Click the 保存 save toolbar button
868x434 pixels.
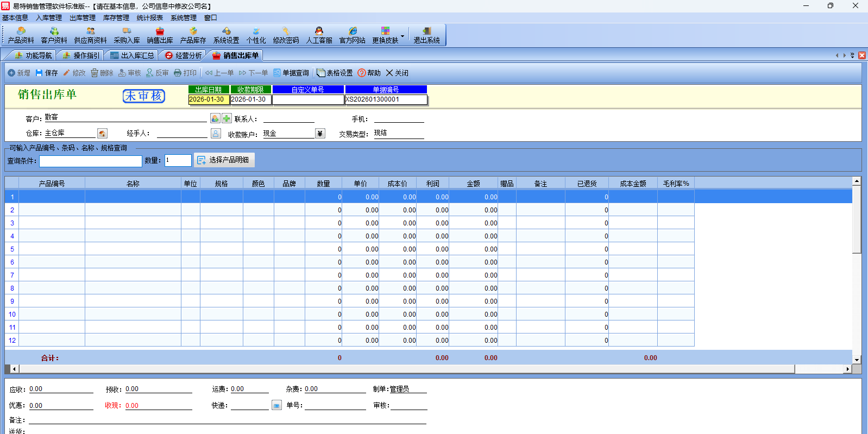coord(47,73)
